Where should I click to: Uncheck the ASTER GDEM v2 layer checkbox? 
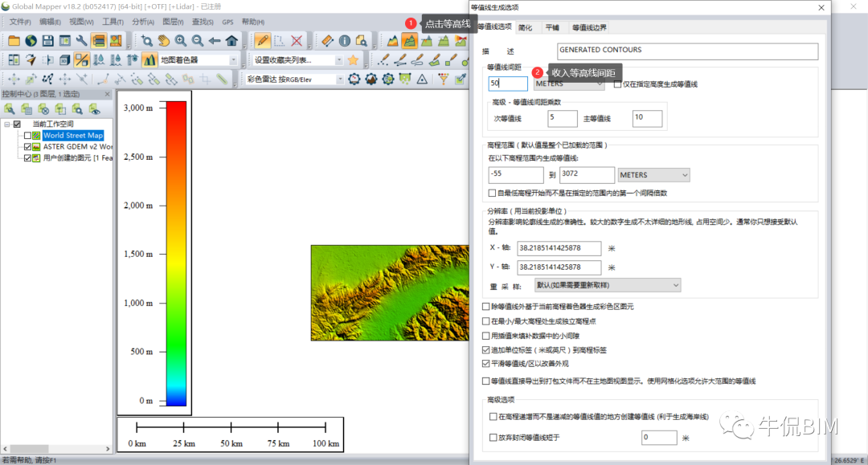[x=27, y=147]
